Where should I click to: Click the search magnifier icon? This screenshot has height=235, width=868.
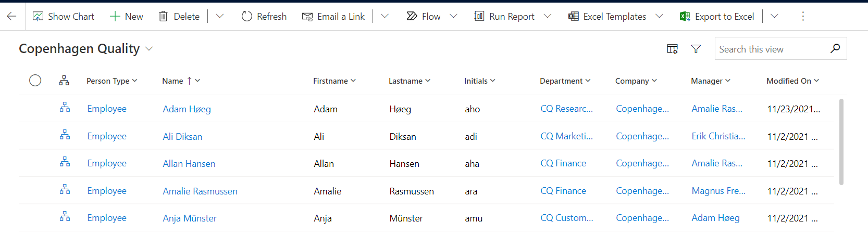click(835, 48)
